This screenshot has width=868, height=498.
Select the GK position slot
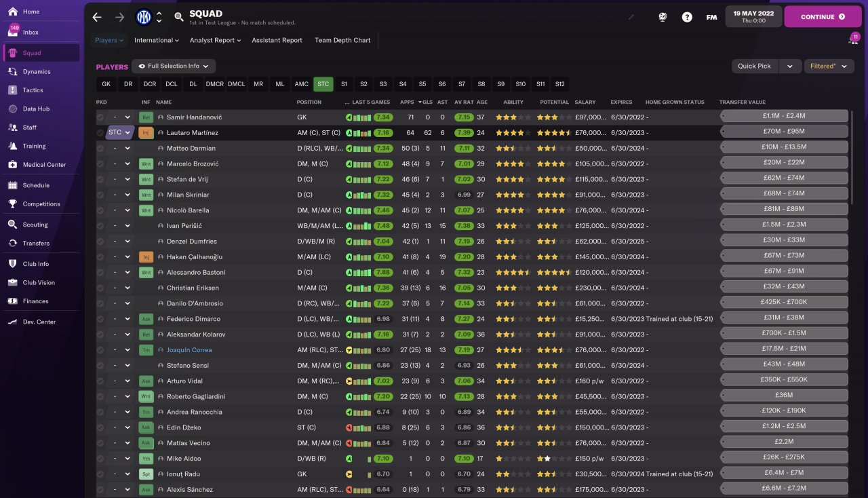tap(106, 84)
